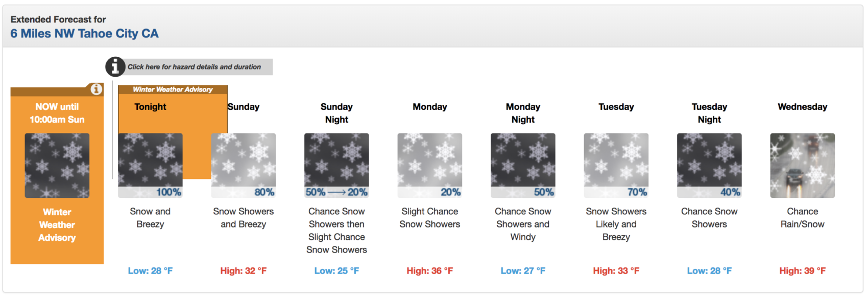This screenshot has height=295, width=868.
Task: Open the Winter Weather Advisory banner above Tonight
Action: coord(173,89)
